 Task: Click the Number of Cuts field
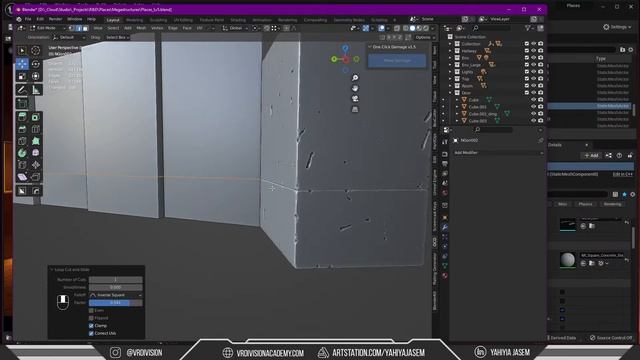click(116, 280)
